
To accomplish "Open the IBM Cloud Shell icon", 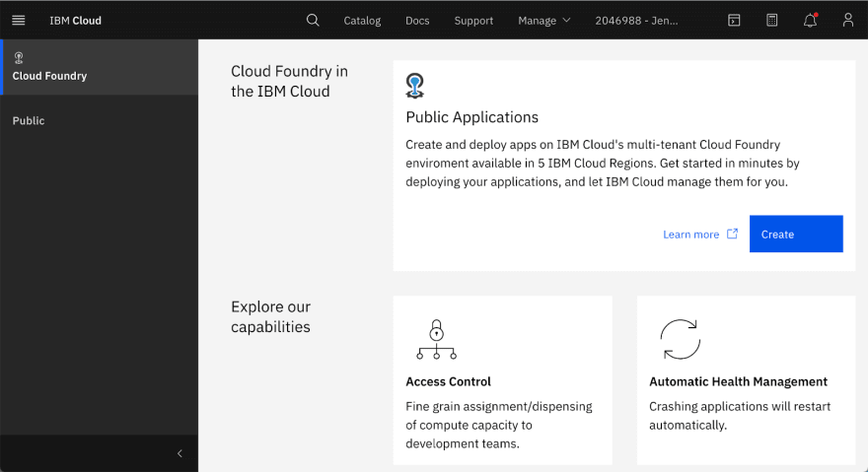I will coord(734,21).
